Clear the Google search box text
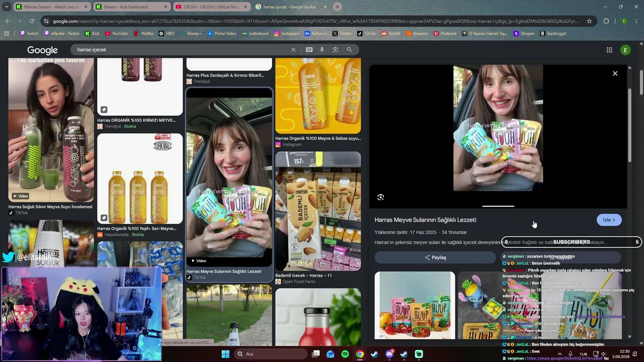Viewport: 644px width, 362px height. point(293,50)
